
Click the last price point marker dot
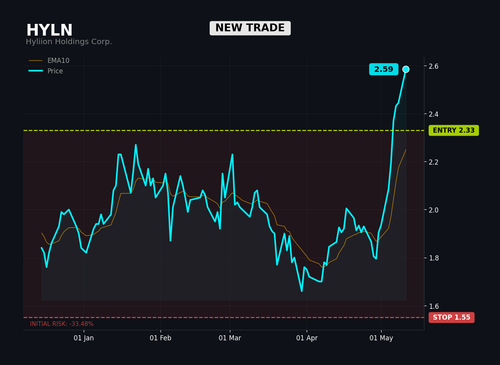(406, 69)
